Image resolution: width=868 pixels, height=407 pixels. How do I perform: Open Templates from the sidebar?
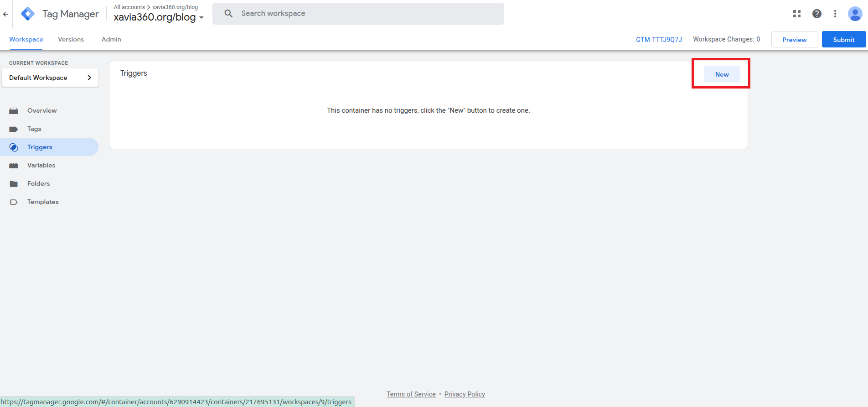[x=42, y=202]
